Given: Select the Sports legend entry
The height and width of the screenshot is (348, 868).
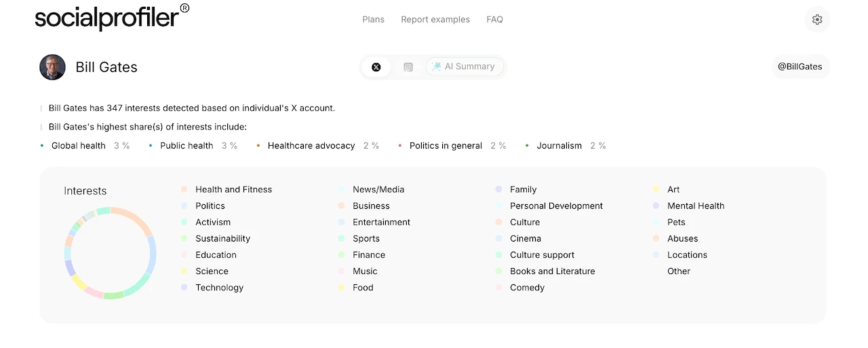Looking at the screenshot, I should point(359,239).
